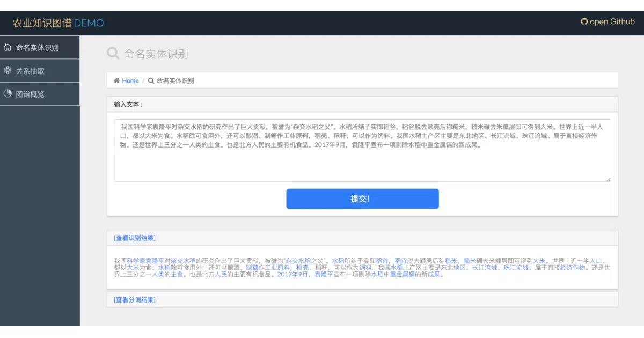Image resolution: width=644 pixels, height=338 pixels.
Task: Click the house icon in the breadcrumb
Action: [x=116, y=80]
